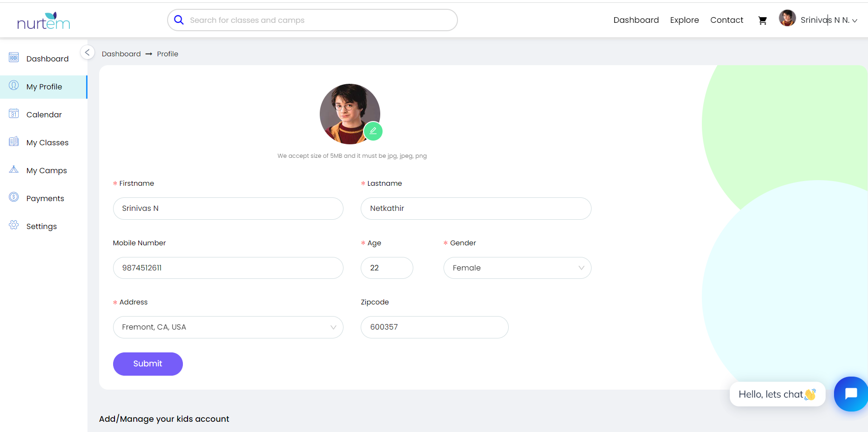Viewport: 868px width, 432px height.
Task: Click the Contact link in header
Action: [726, 20]
